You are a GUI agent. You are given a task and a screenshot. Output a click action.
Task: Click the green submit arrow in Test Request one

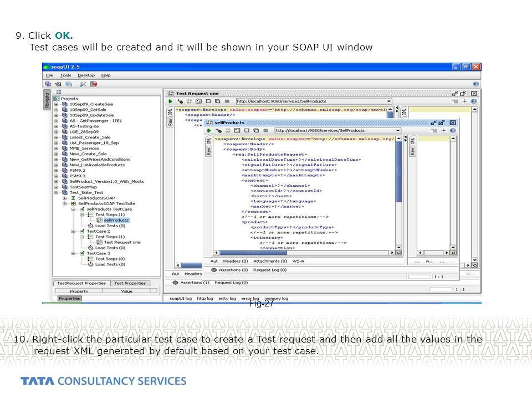[170, 101]
